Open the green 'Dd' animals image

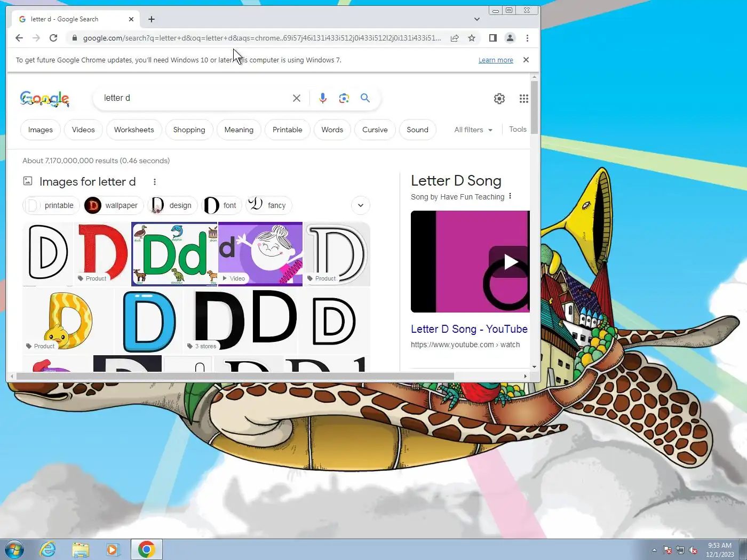click(174, 254)
